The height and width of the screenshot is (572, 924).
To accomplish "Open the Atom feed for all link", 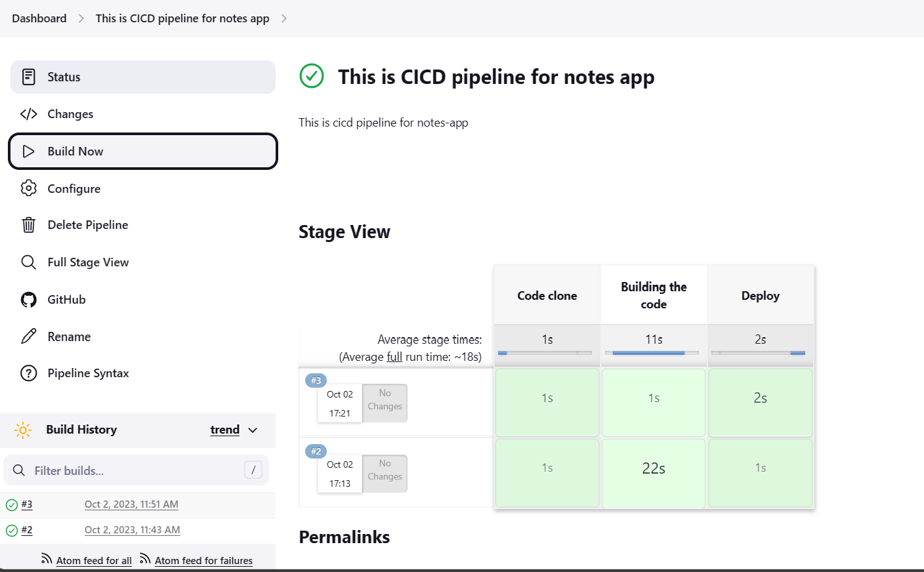I will 94,561.
